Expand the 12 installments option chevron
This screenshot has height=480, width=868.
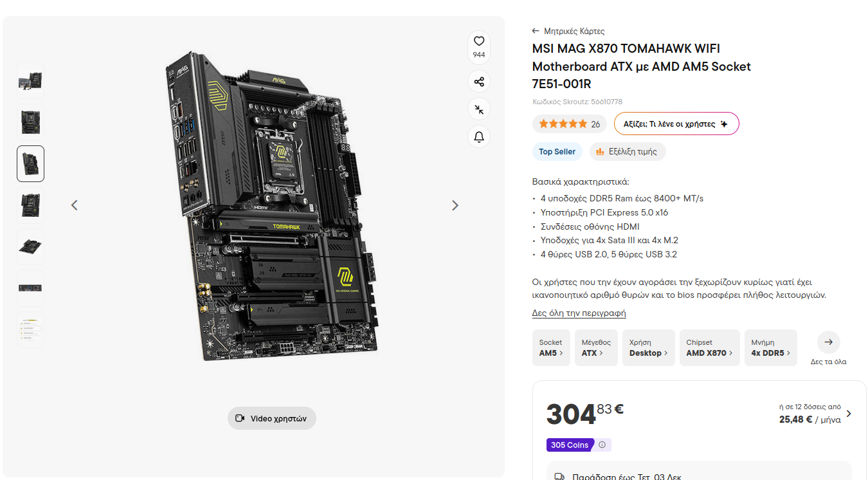849,414
